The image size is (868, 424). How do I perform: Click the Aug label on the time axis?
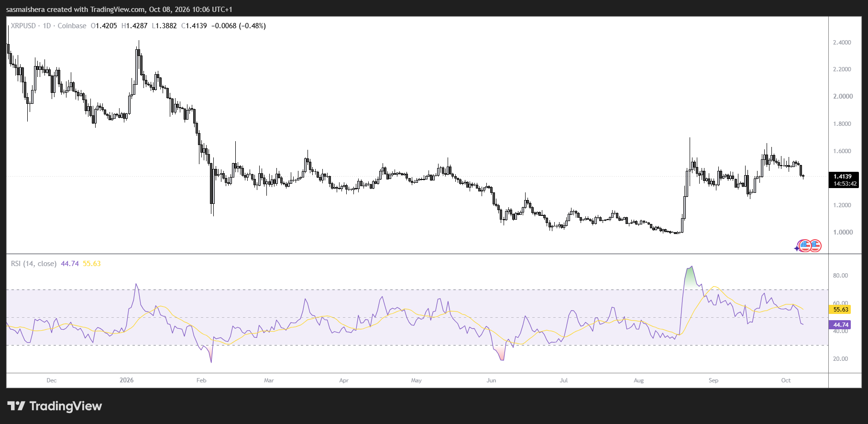(638, 380)
